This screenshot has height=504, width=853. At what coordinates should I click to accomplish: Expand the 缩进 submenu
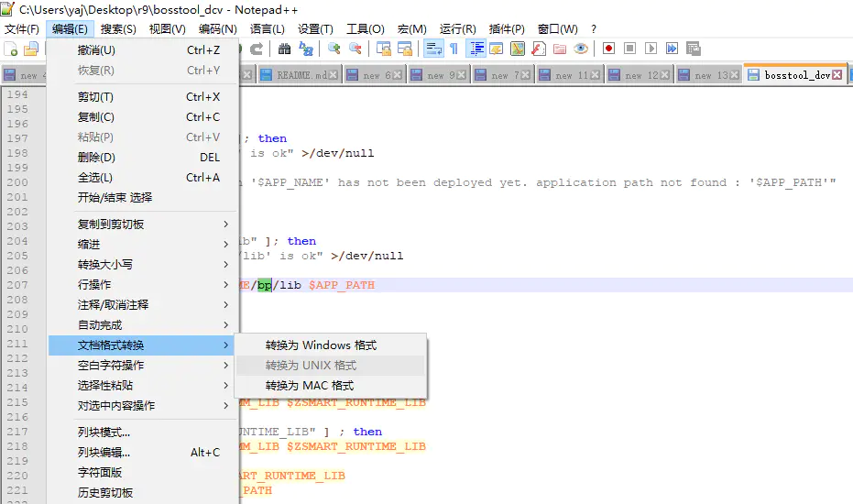(x=143, y=245)
